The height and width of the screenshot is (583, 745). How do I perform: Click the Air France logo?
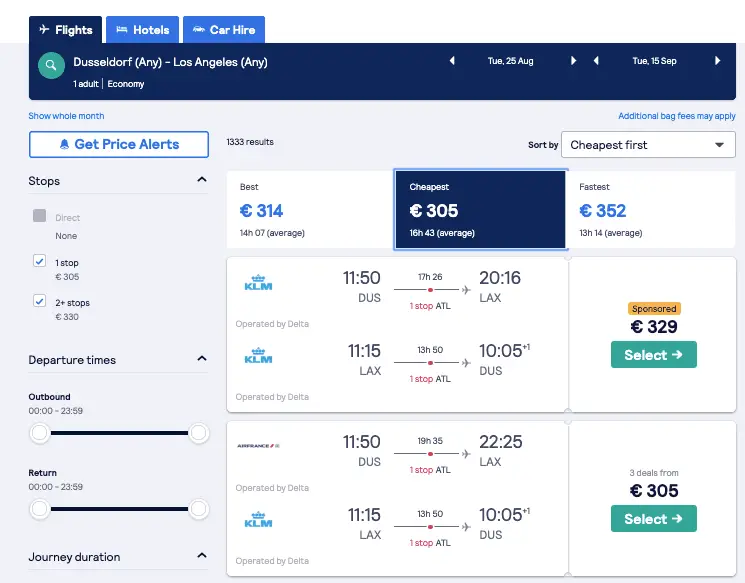click(258, 446)
